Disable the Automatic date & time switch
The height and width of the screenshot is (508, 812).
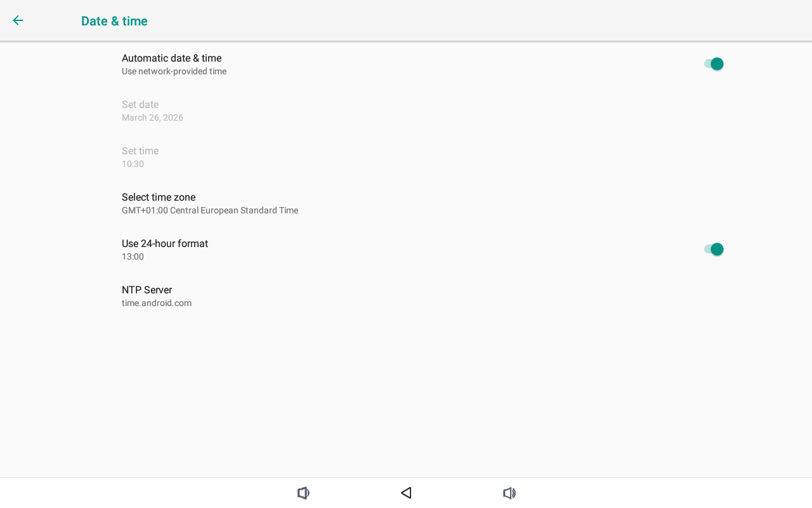coord(714,63)
